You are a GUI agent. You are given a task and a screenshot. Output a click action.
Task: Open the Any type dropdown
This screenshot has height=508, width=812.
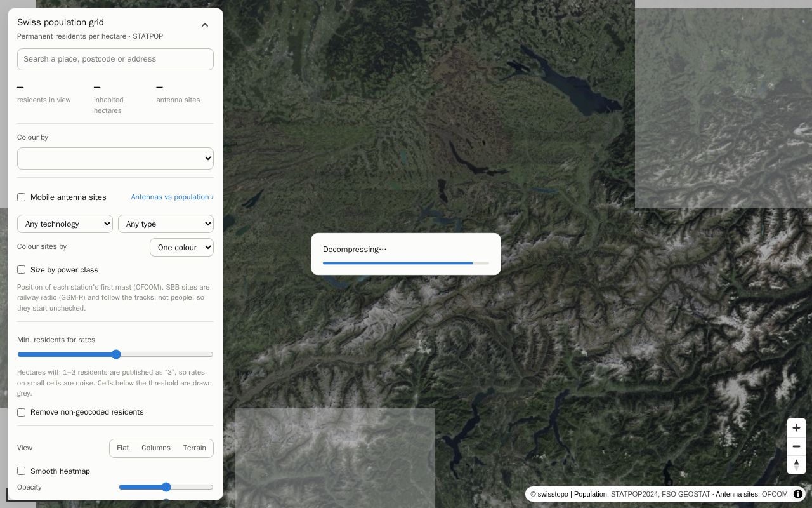pos(166,224)
